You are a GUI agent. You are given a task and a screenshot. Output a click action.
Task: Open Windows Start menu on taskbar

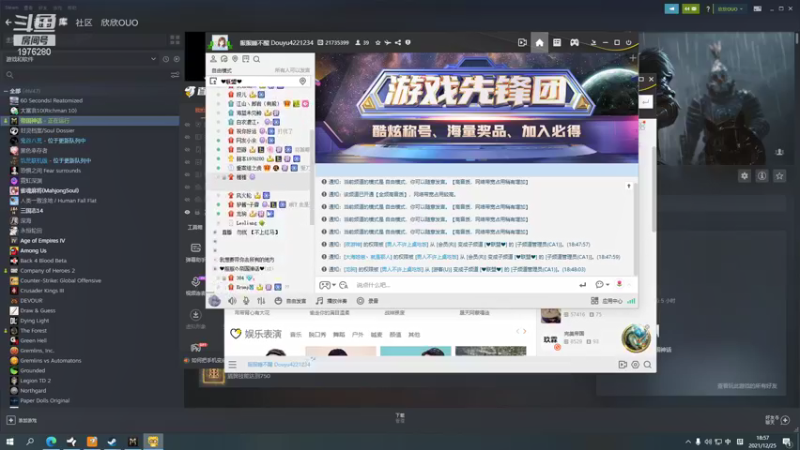(x=10, y=441)
